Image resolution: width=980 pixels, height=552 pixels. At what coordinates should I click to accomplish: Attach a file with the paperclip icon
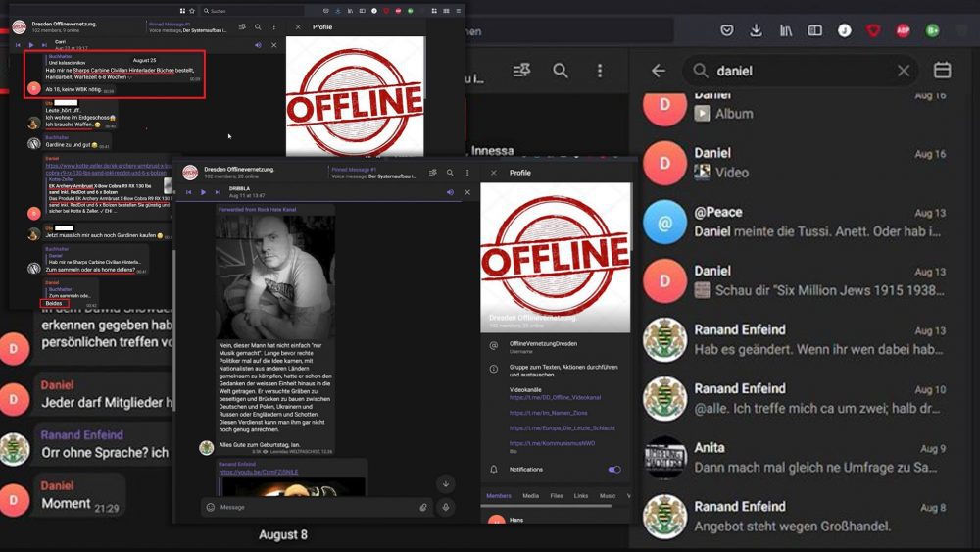(423, 507)
